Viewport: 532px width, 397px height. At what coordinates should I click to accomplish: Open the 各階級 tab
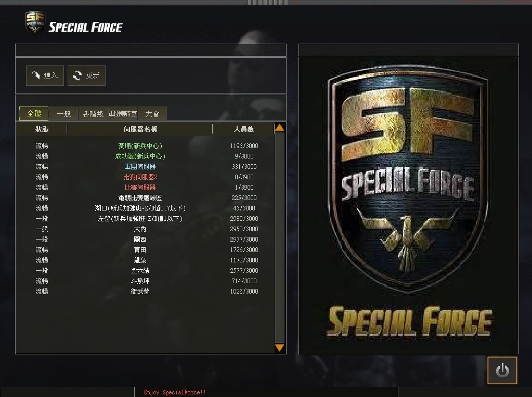(x=93, y=114)
